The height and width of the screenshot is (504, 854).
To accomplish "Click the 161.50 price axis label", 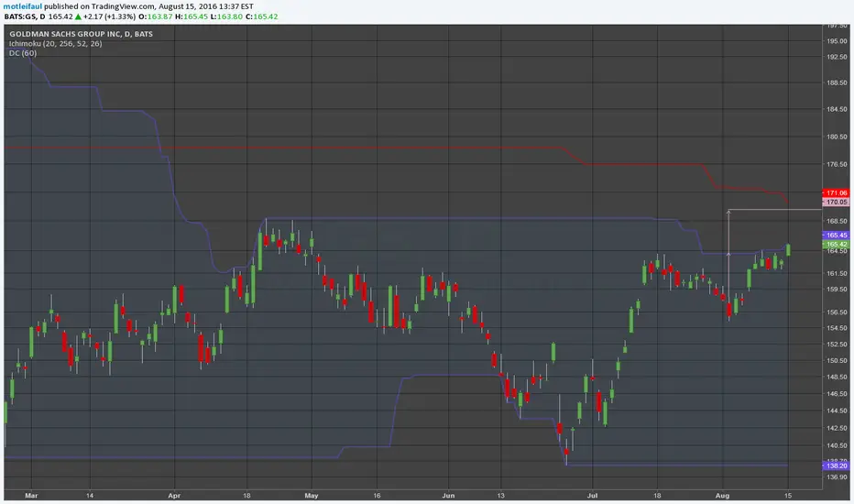I will [837, 273].
